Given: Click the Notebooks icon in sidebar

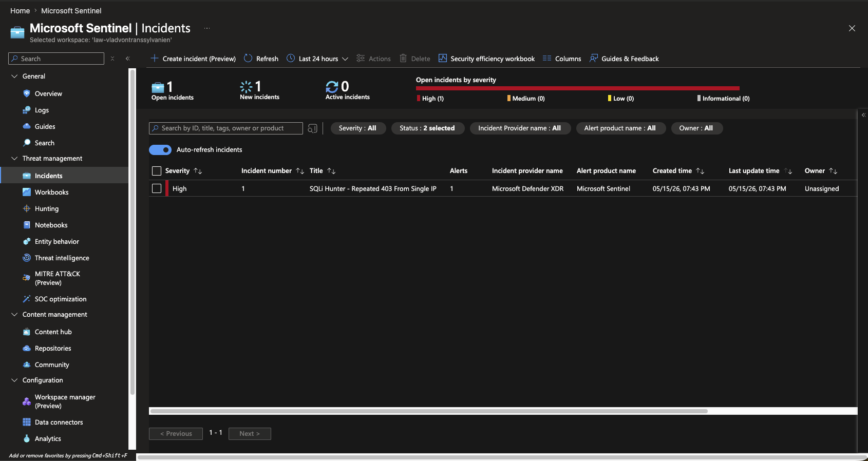Looking at the screenshot, I should point(27,225).
